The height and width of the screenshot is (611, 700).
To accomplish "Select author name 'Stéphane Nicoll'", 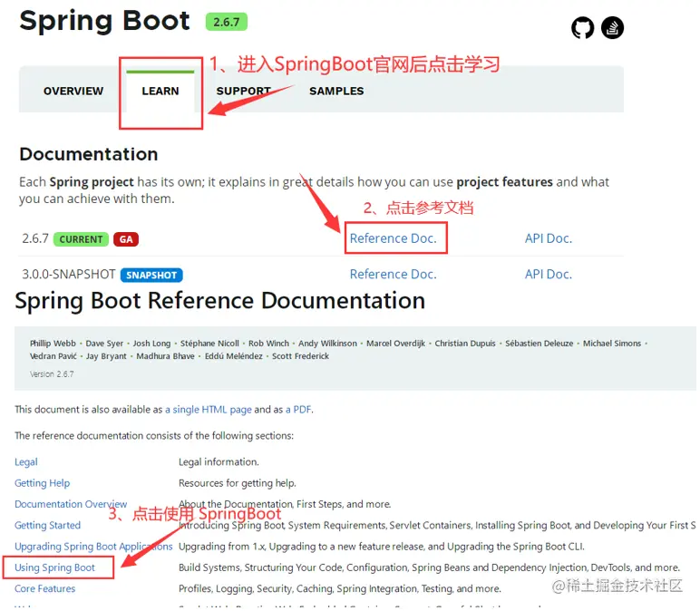I will (209, 344).
